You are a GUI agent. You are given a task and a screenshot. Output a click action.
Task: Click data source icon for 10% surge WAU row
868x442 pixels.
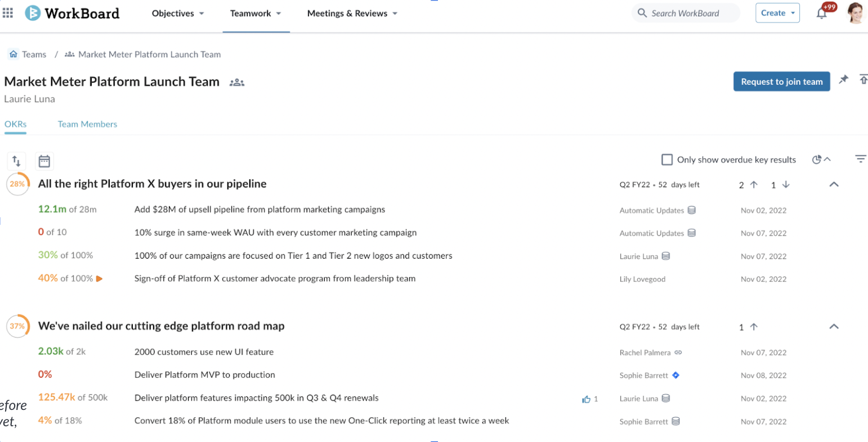tap(692, 233)
